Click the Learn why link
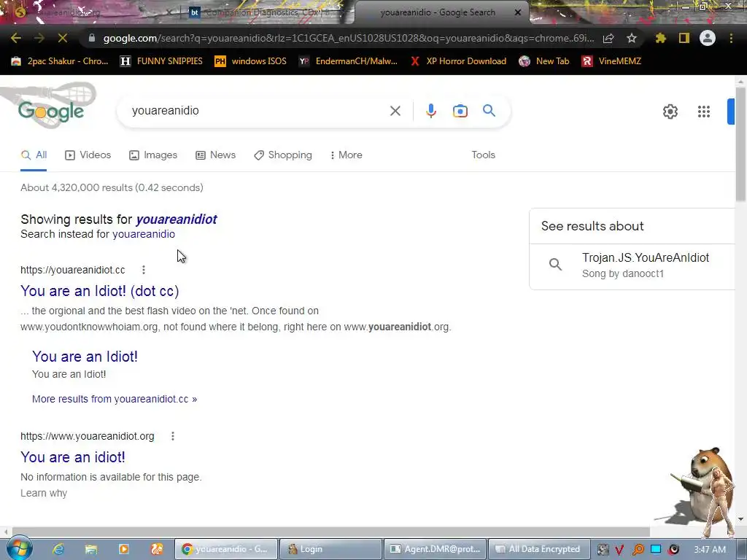 click(44, 494)
